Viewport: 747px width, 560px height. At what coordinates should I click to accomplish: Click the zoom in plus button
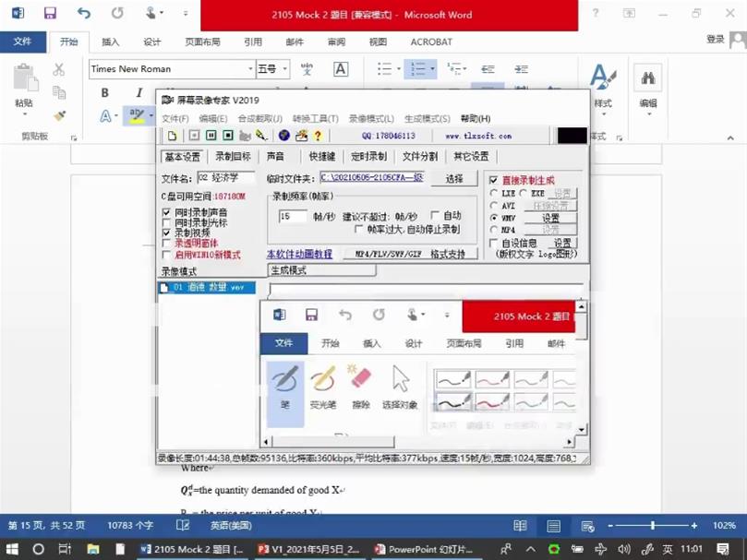pos(694,526)
